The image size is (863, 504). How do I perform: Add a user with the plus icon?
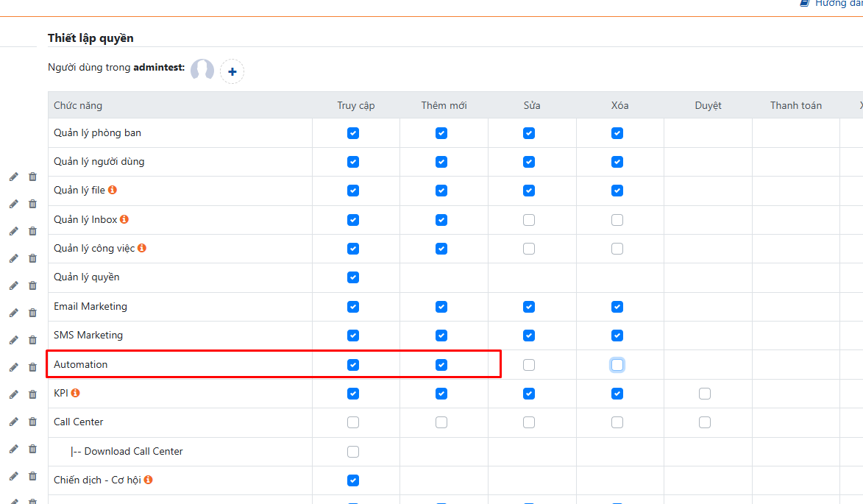click(x=232, y=71)
